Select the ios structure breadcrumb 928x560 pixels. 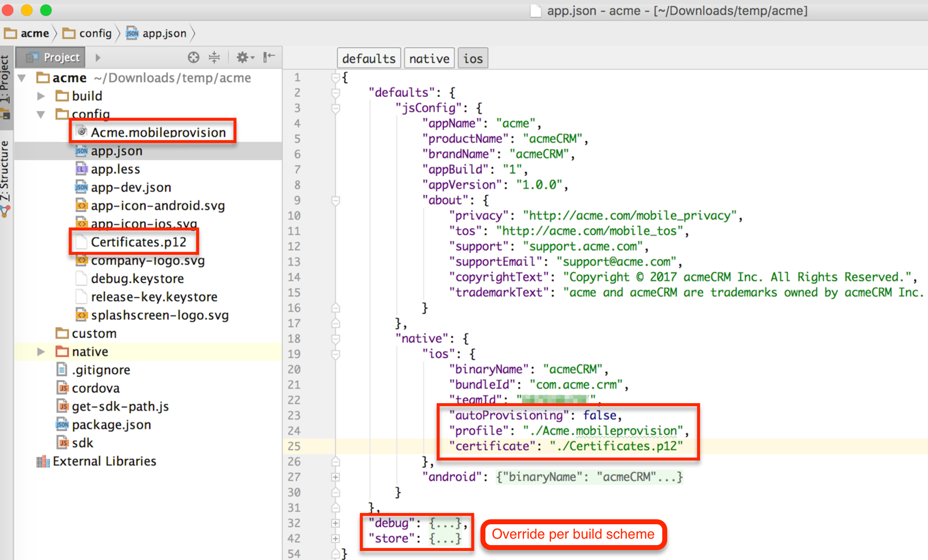point(473,59)
